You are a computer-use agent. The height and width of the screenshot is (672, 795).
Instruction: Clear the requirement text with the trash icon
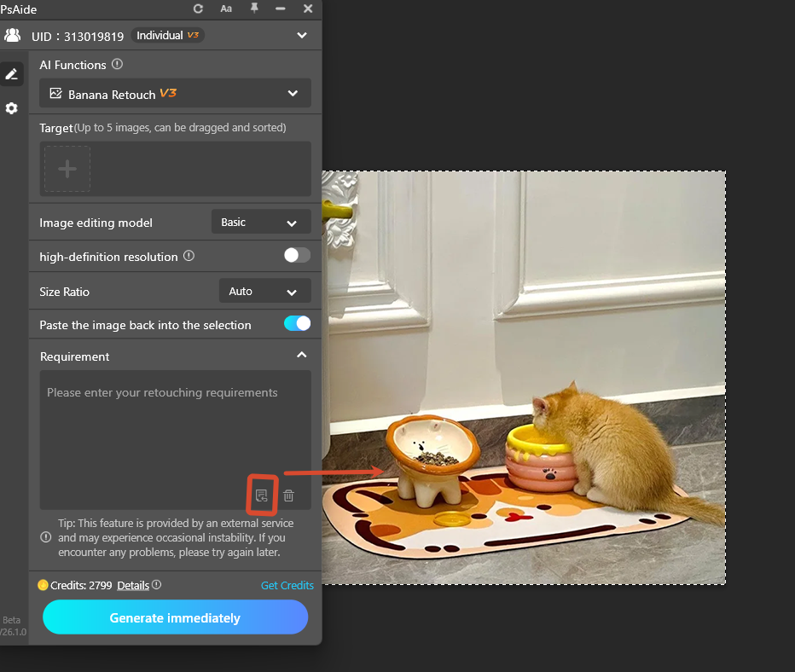click(x=288, y=495)
